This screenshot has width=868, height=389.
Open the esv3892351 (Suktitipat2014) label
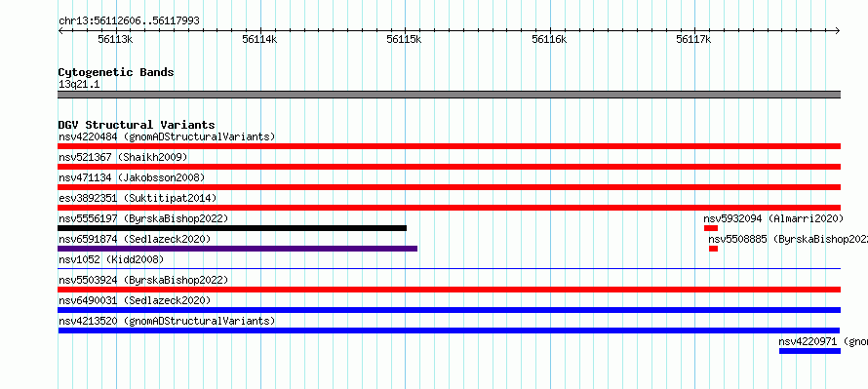point(138,198)
